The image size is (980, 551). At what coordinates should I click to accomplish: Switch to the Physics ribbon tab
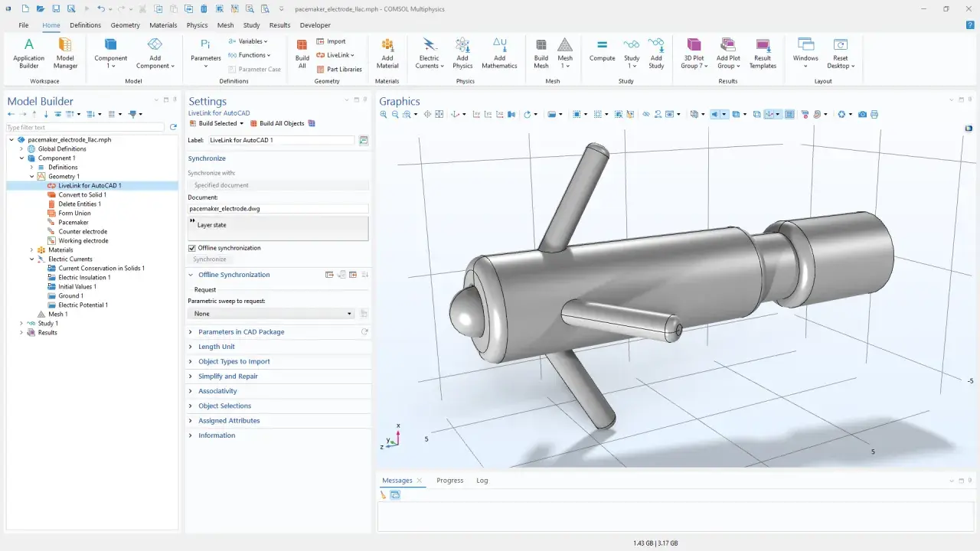point(197,25)
